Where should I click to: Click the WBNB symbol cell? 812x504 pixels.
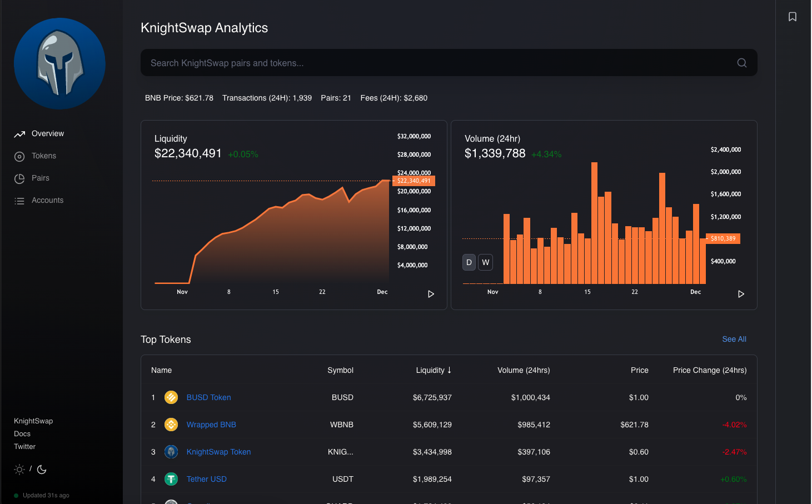(342, 425)
